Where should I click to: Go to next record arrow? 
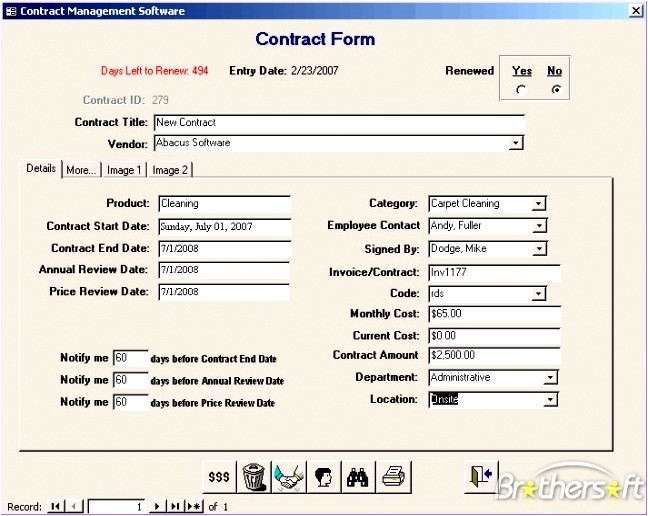pos(157,506)
